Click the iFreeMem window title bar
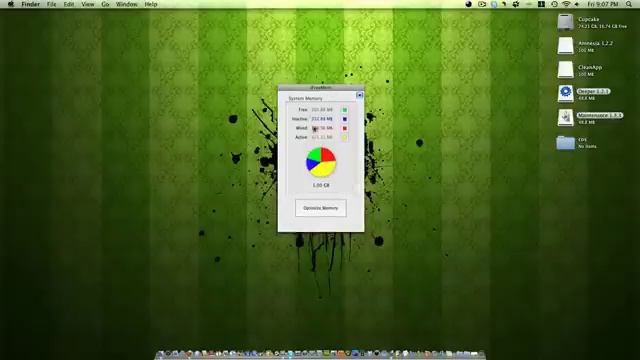This screenshot has width=640, height=360. 321,87
